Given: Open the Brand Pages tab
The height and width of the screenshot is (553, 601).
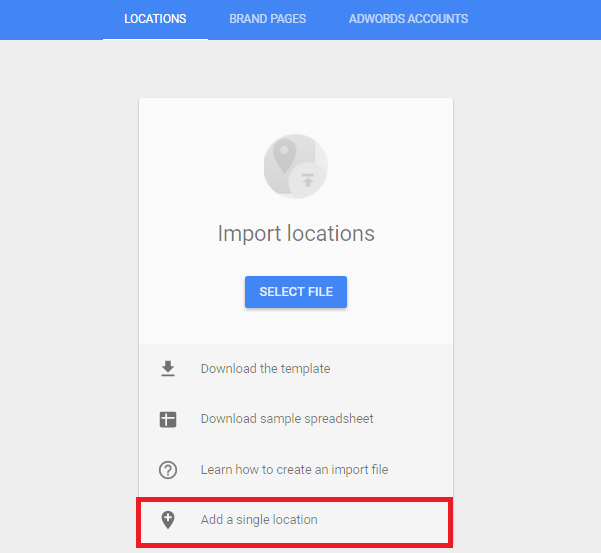Looking at the screenshot, I should pos(267,19).
